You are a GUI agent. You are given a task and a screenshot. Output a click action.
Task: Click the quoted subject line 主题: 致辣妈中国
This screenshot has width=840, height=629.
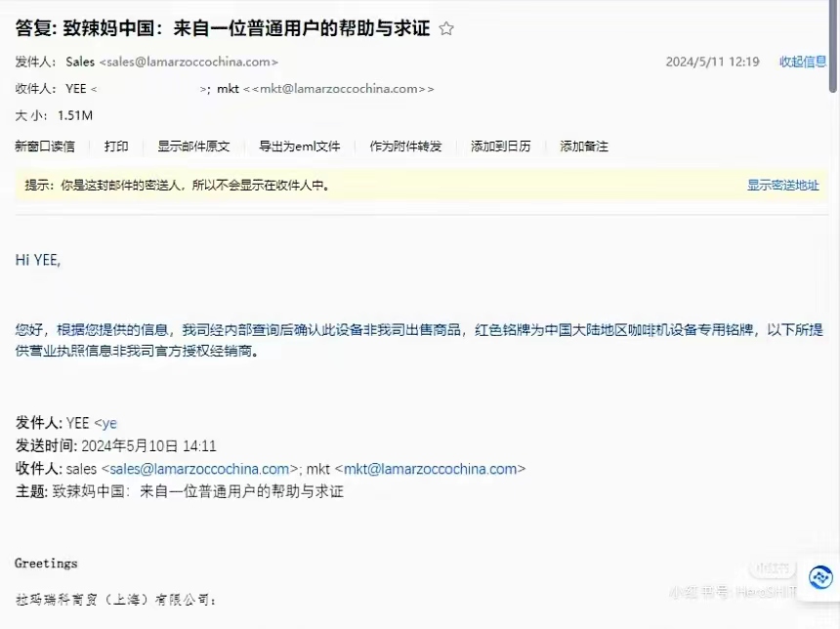point(180,491)
